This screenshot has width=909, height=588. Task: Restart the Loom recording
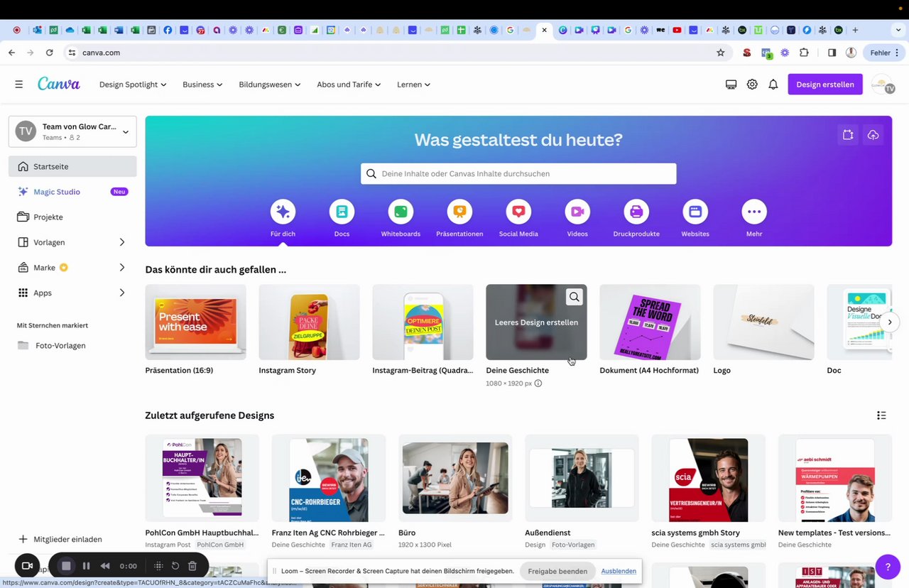pyautogui.click(x=175, y=566)
